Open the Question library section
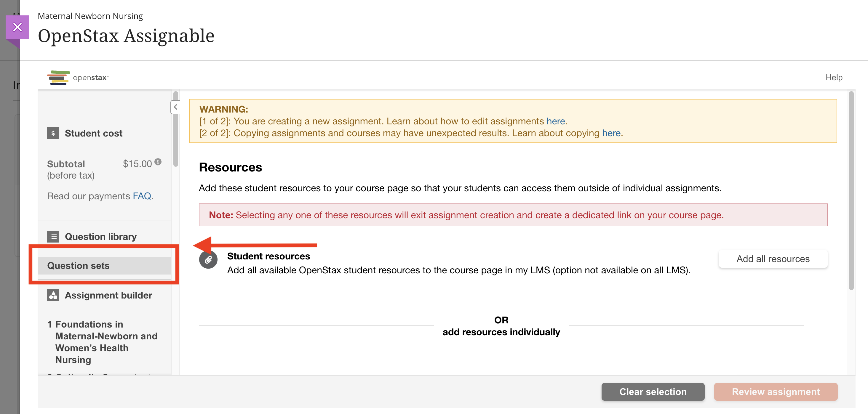Viewport: 868px width, 414px height. coord(100,237)
